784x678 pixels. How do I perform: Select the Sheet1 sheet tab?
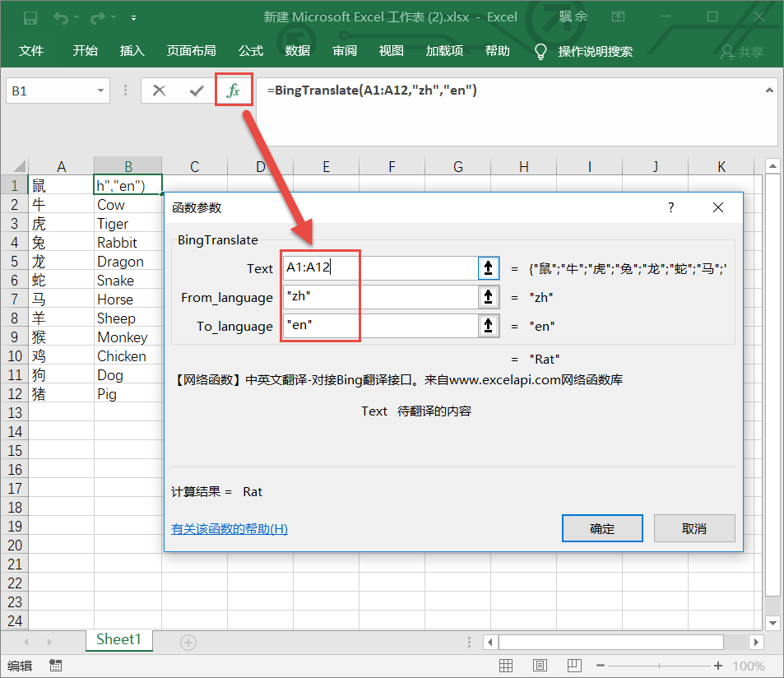pos(118,639)
